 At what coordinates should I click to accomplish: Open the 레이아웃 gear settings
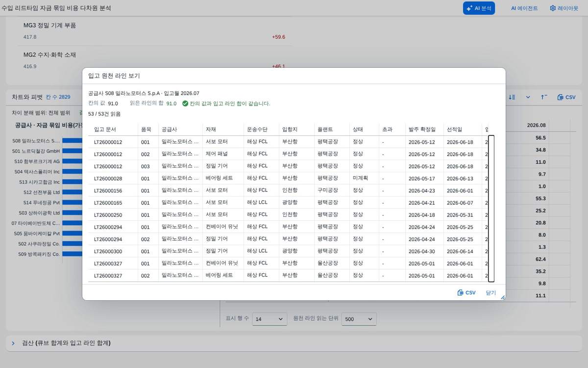click(x=563, y=8)
